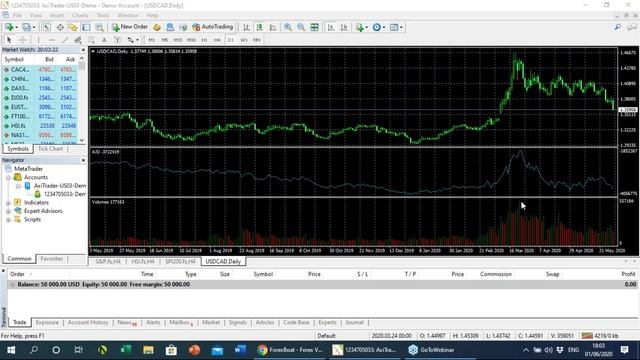The width and height of the screenshot is (640, 360).
Task: Open the Templates dropdown
Action: coord(396,27)
